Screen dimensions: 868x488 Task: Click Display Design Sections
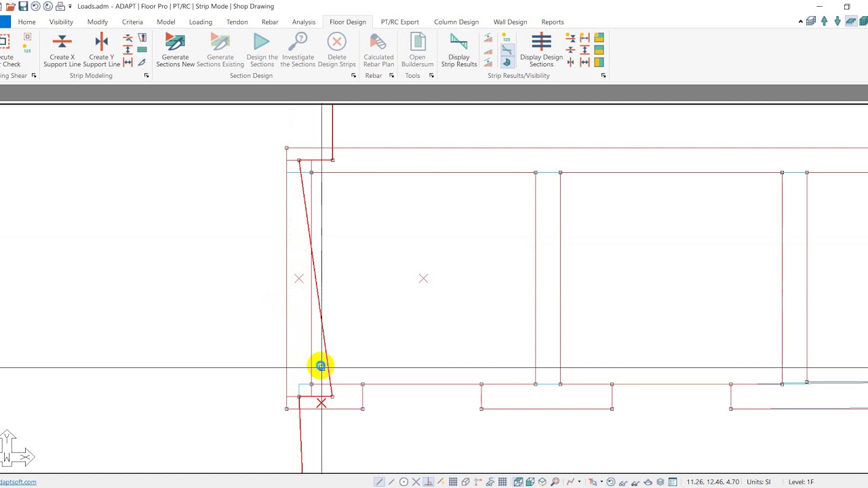pyautogui.click(x=541, y=52)
